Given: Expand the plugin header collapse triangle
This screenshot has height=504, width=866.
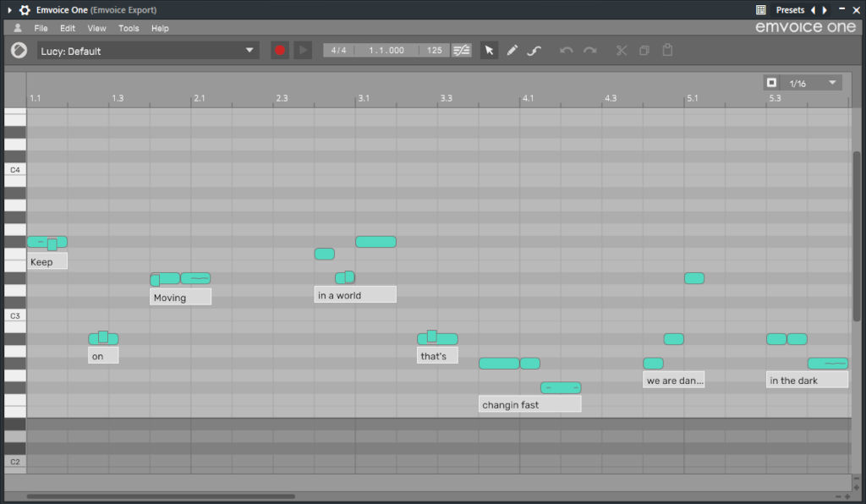Looking at the screenshot, I should click(8, 10).
